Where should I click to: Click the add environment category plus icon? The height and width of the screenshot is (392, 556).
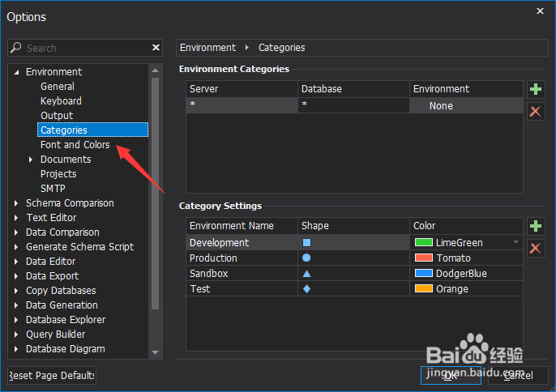click(x=535, y=89)
